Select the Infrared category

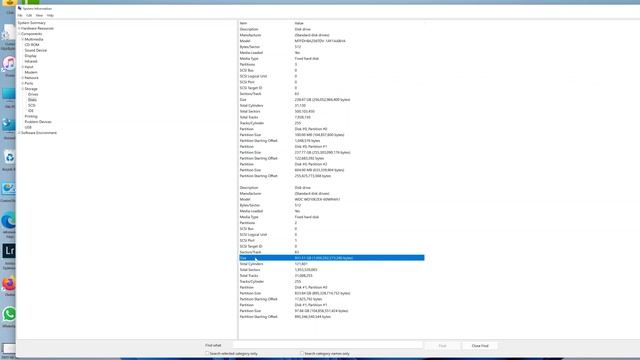[31, 61]
